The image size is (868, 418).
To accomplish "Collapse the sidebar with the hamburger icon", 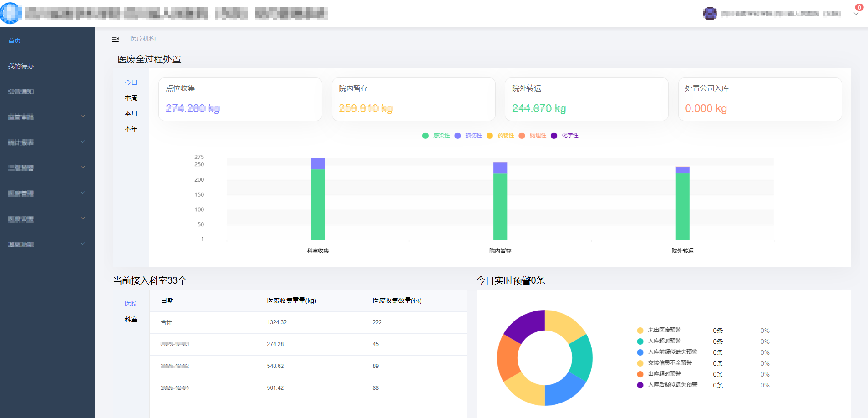I will pyautogui.click(x=115, y=39).
